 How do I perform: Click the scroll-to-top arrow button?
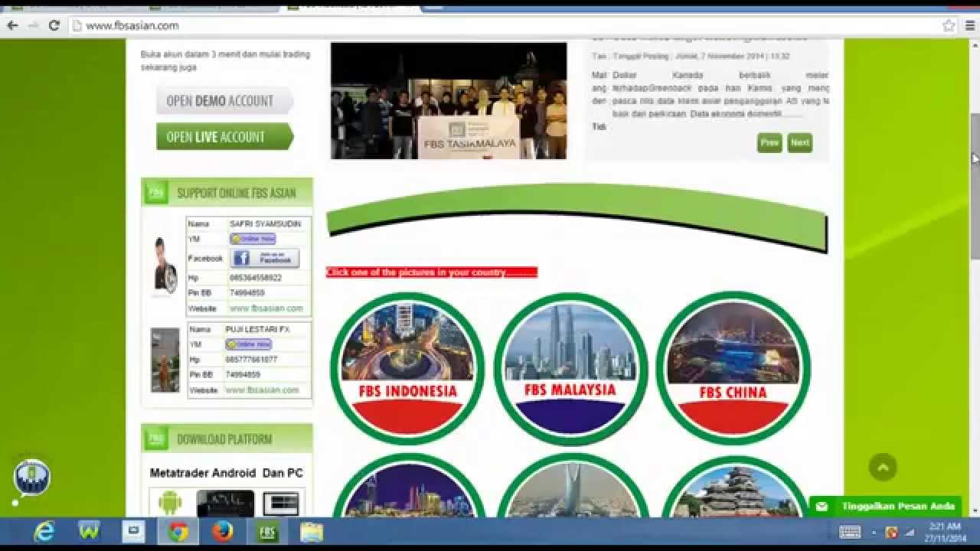click(x=883, y=467)
